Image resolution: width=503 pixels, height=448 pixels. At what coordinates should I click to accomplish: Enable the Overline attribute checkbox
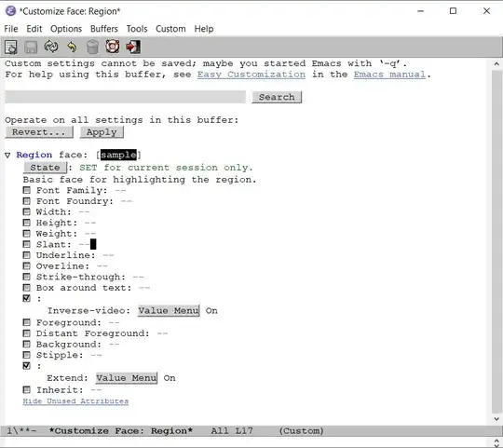27,265
